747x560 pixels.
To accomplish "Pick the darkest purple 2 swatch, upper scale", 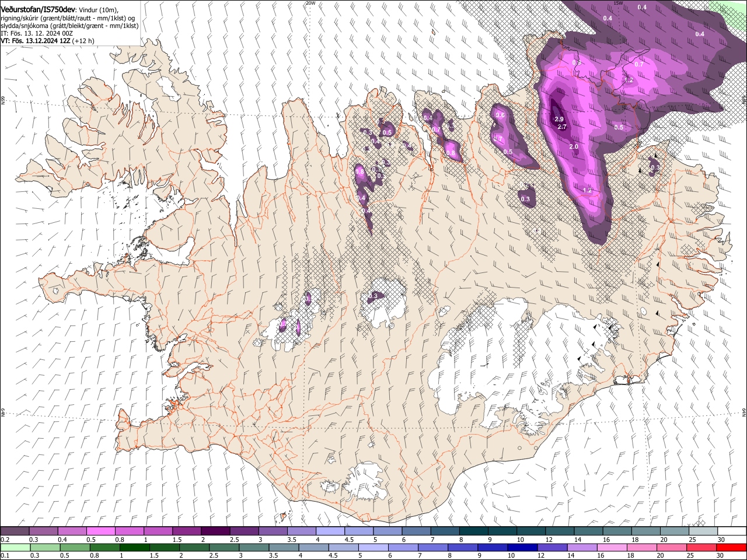I will (x=215, y=531).
